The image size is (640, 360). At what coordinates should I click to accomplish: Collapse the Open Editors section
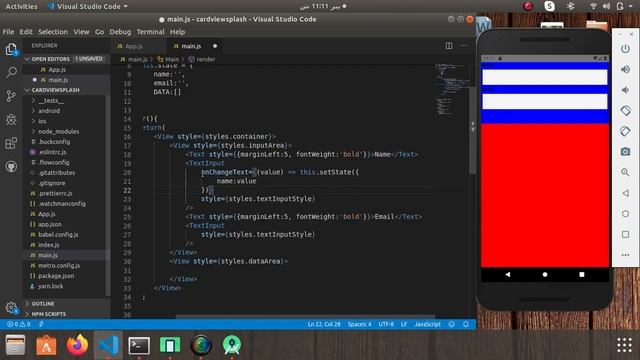tap(67, 59)
